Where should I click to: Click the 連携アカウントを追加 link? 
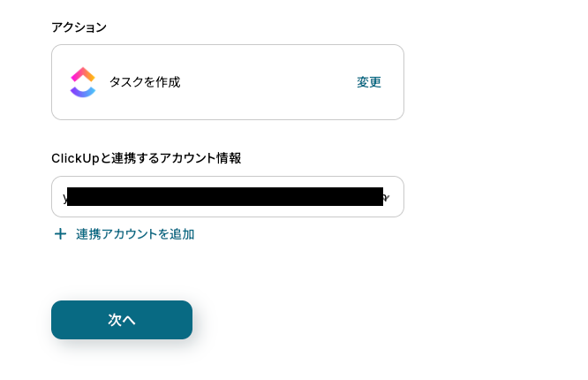tap(135, 234)
